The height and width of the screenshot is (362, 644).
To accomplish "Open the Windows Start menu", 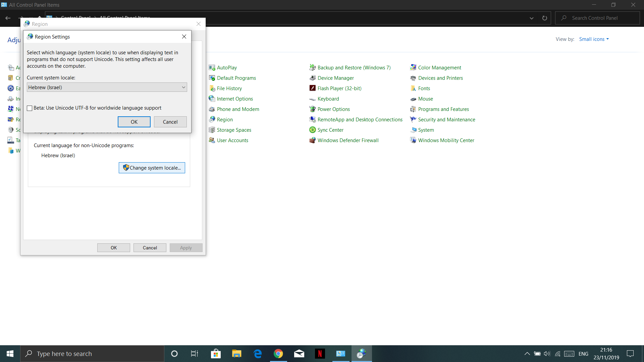I will (10, 354).
